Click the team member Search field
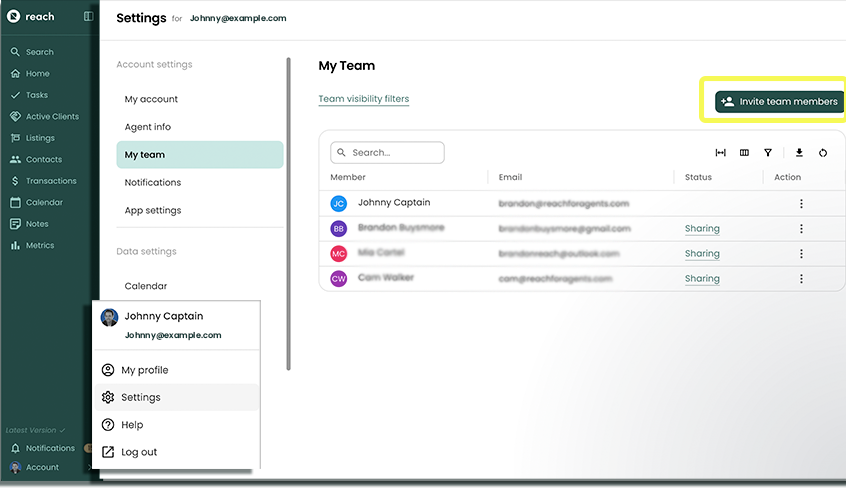846x500 pixels. click(387, 153)
